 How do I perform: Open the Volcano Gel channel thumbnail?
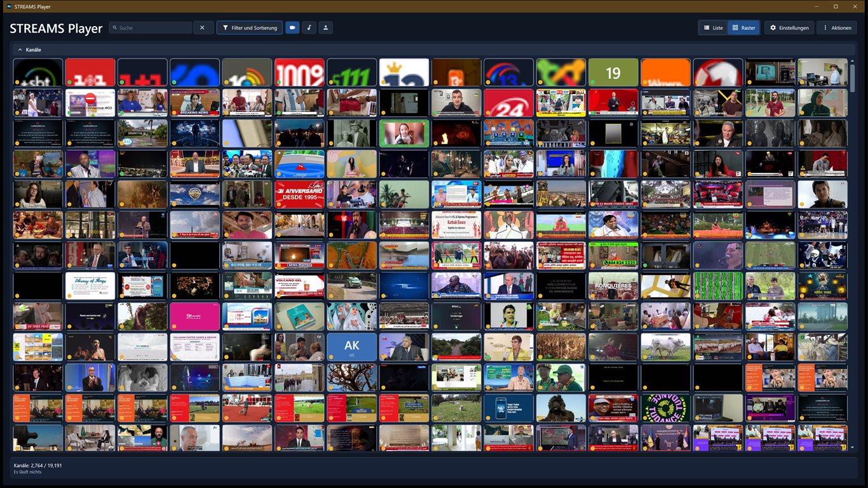pos(300,286)
